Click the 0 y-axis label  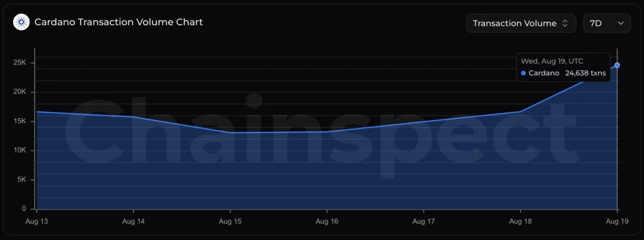25,209
